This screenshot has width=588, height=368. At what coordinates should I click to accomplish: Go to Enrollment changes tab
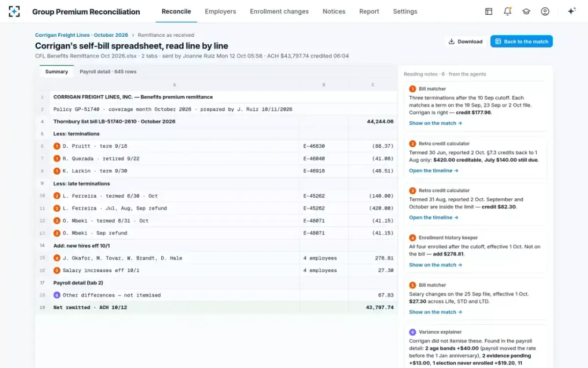tap(279, 11)
